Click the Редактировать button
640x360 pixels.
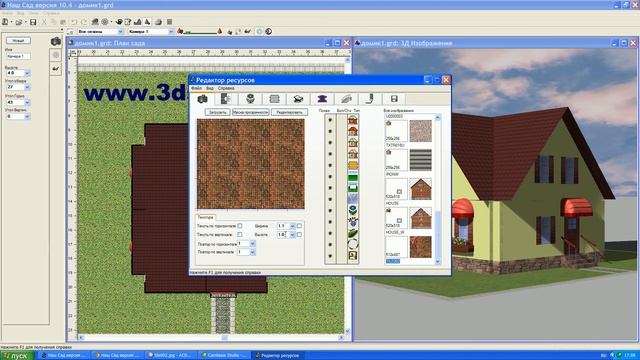pyautogui.click(x=289, y=112)
